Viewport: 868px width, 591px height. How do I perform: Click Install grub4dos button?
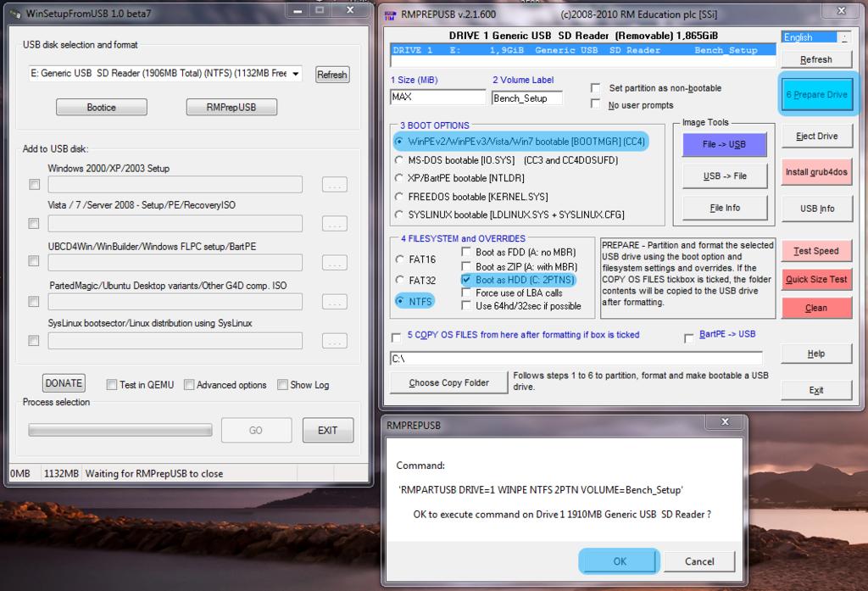pyautogui.click(x=817, y=172)
